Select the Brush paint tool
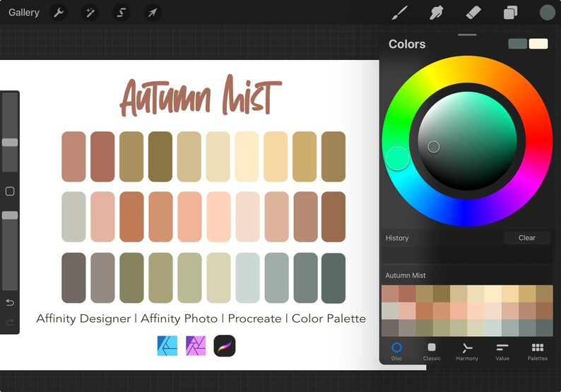 point(399,13)
